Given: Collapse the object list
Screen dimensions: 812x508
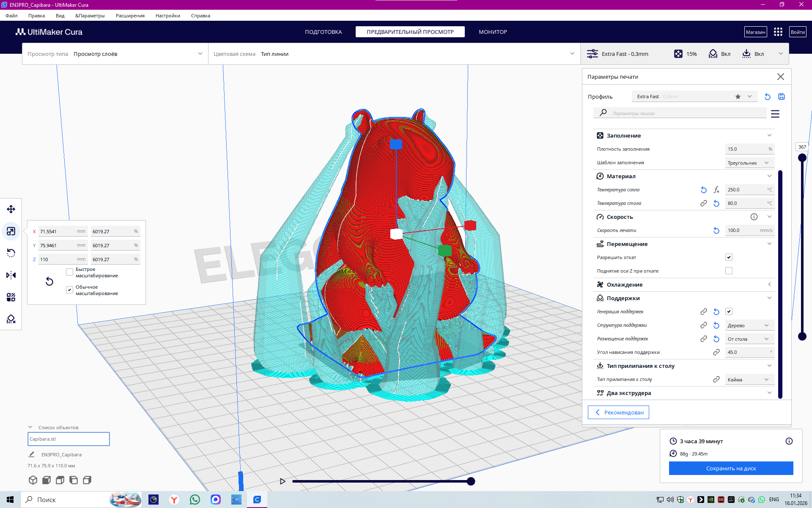Looking at the screenshot, I should 30,427.
